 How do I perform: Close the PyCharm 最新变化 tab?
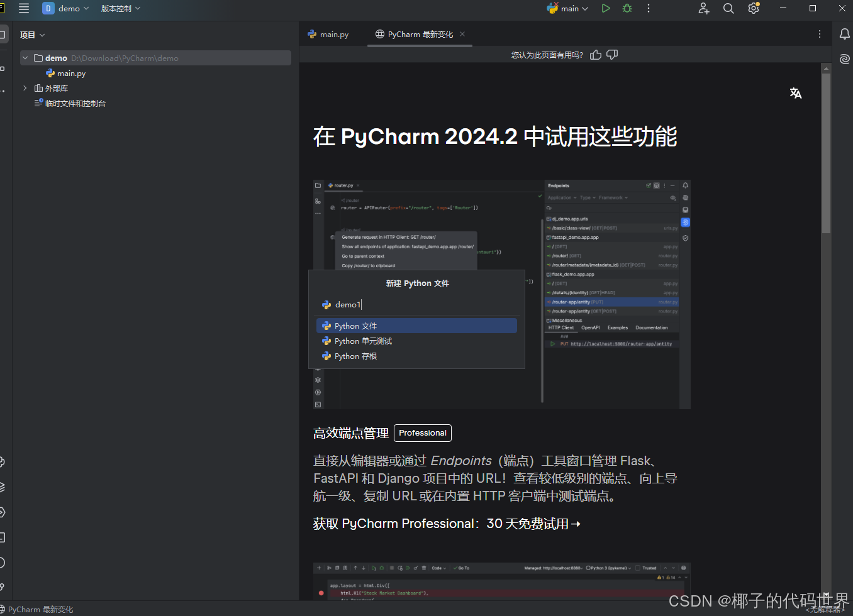pos(462,34)
